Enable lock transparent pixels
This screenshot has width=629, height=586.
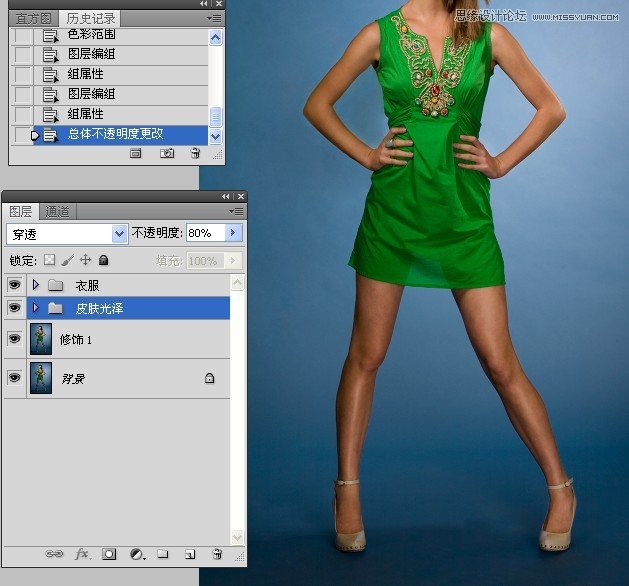(x=49, y=260)
